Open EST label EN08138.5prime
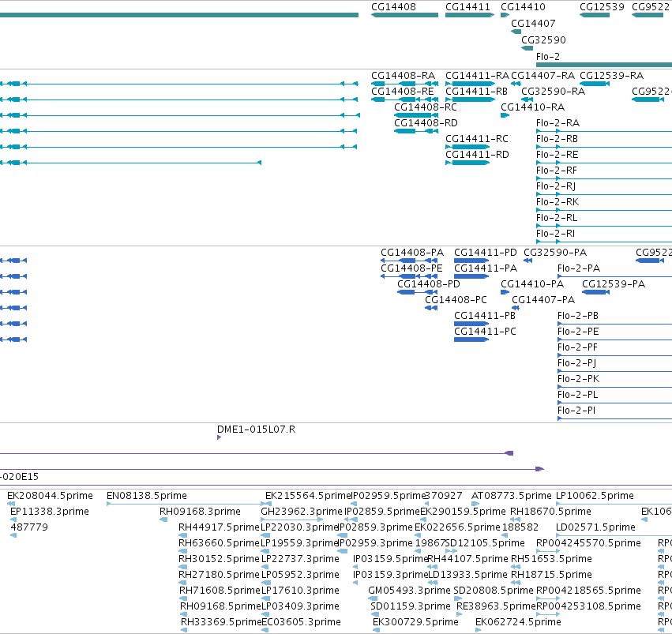 click(x=147, y=496)
